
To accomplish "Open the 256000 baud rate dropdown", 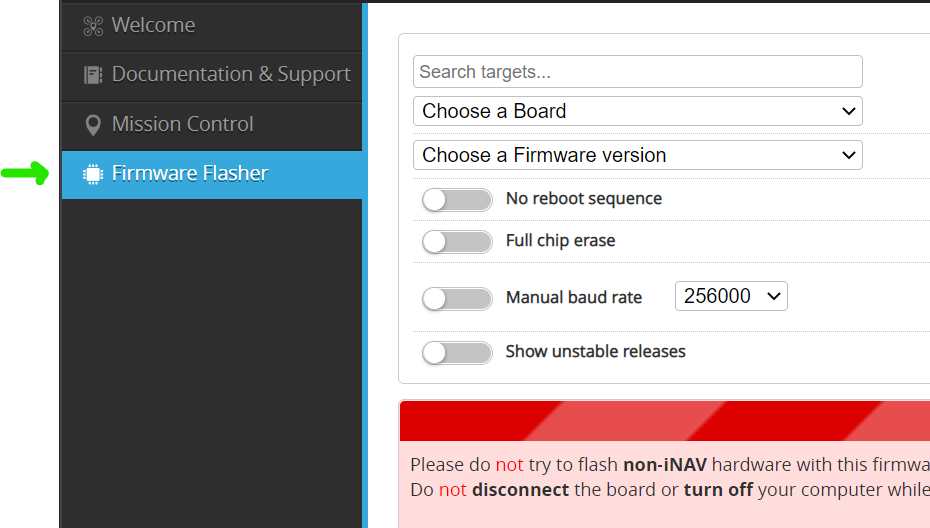I will (x=731, y=296).
